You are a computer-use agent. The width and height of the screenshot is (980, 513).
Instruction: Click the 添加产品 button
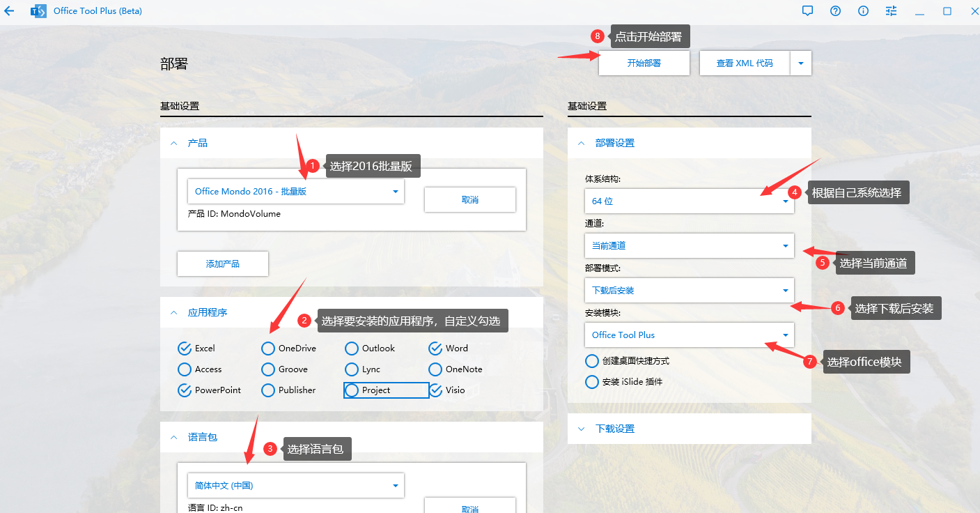[x=223, y=264]
